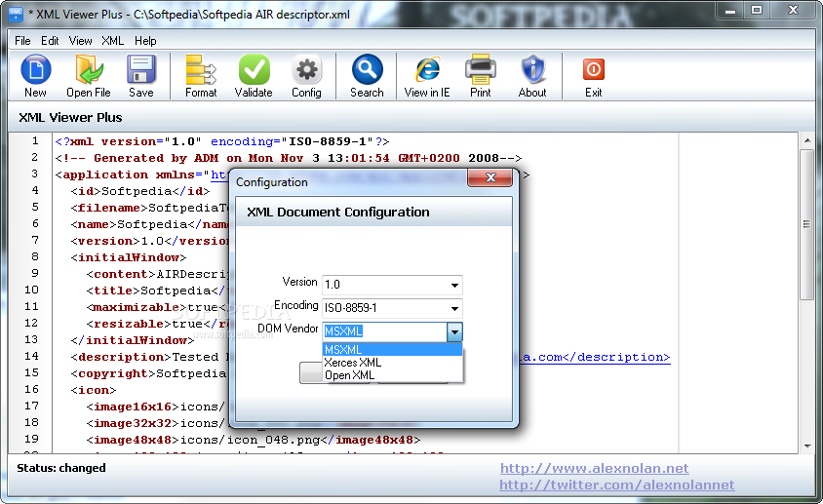Click the description URL link on line 14
823x504 pixels.
pos(596,358)
